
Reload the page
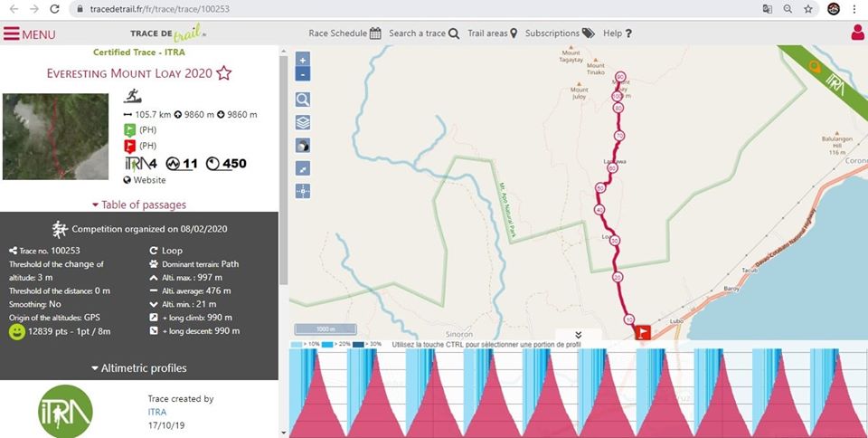point(54,9)
